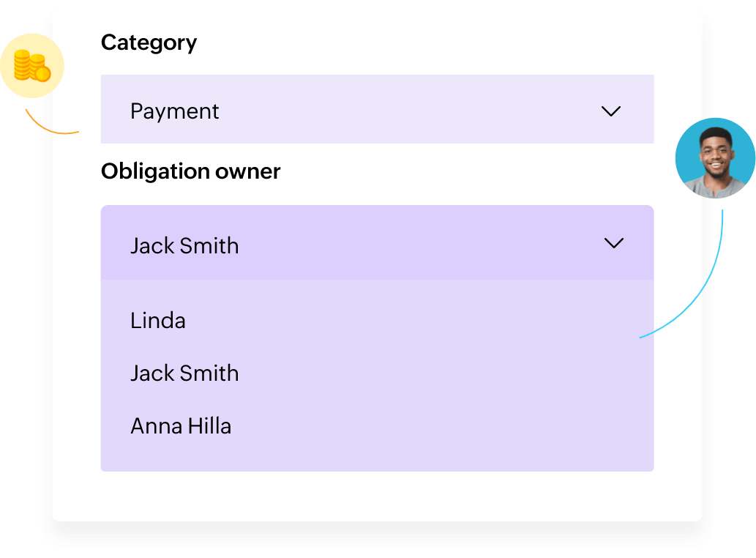756x558 pixels.
Task: Click the gold coins stack icon
Action: tap(31, 67)
